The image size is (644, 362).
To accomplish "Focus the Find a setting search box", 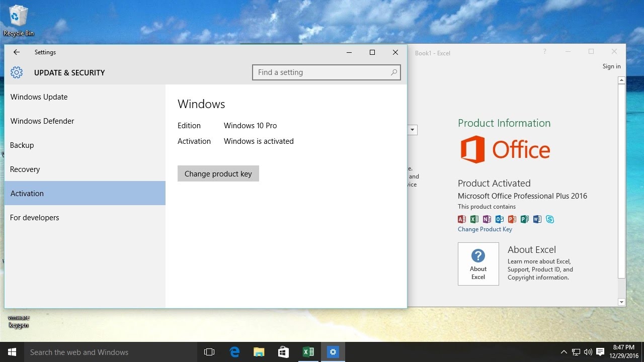I will coord(327,72).
